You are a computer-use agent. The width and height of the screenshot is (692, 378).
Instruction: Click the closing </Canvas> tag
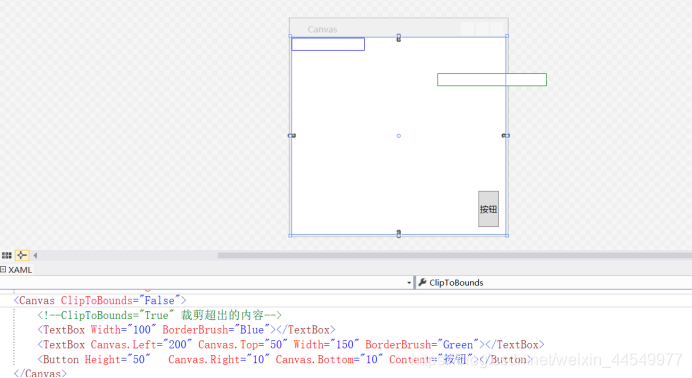click(x=40, y=373)
